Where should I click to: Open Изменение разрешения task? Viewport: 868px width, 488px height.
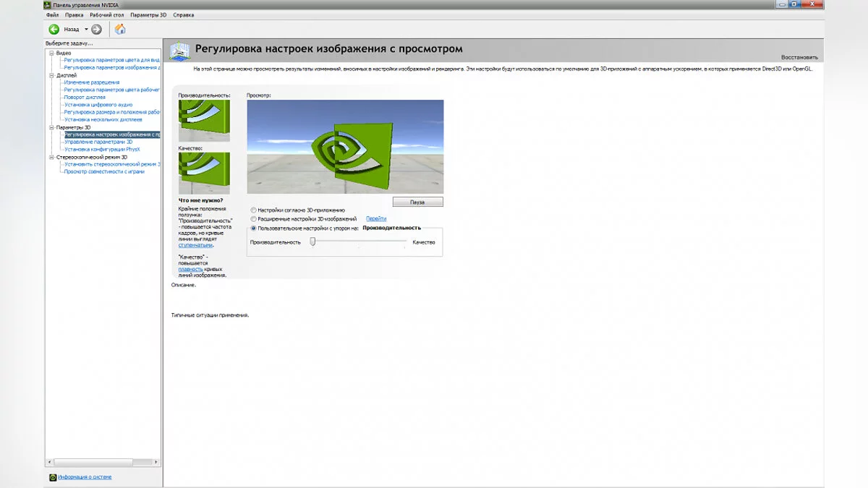pos(92,82)
